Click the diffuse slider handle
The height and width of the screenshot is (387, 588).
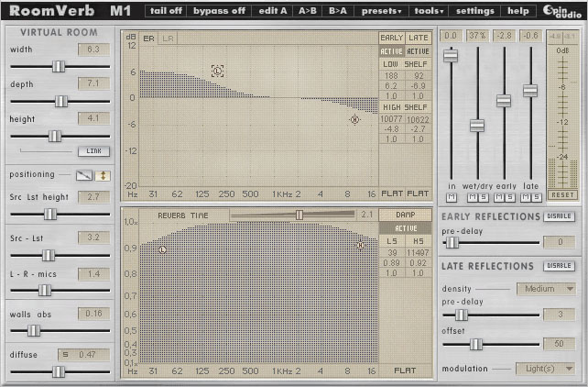pos(59,371)
